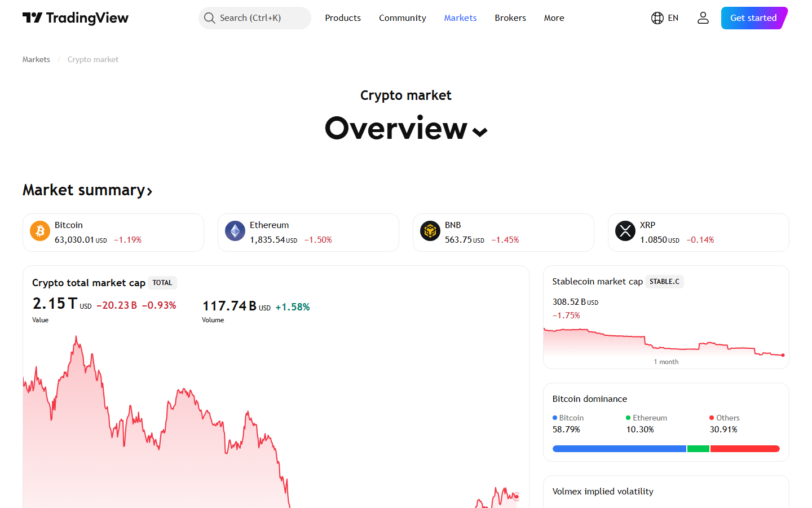Open the Markets menu
This screenshot has width=812, height=508.
pos(460,18)
